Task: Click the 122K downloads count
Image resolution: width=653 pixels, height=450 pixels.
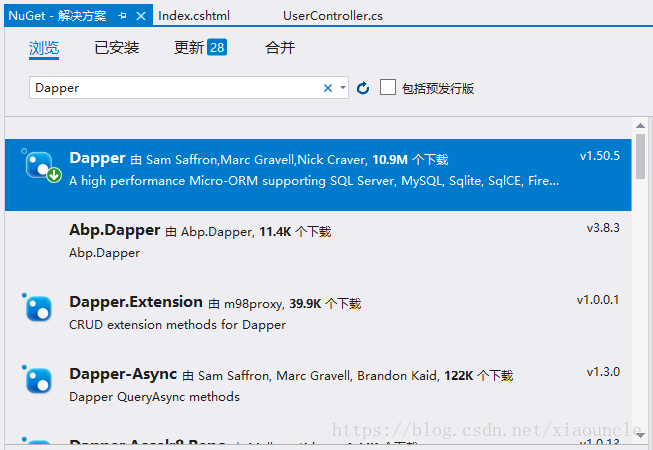Action: (459, 376)
